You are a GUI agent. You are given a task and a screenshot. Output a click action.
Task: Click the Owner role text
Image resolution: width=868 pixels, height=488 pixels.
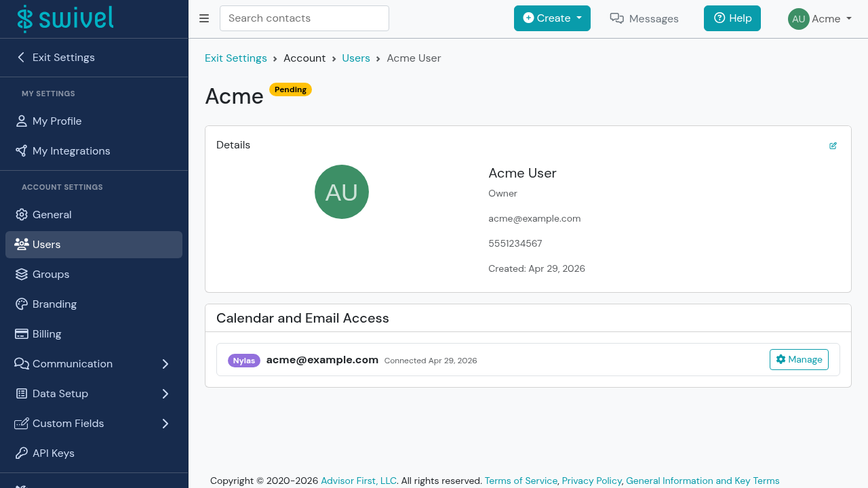[x=502, y=193]
